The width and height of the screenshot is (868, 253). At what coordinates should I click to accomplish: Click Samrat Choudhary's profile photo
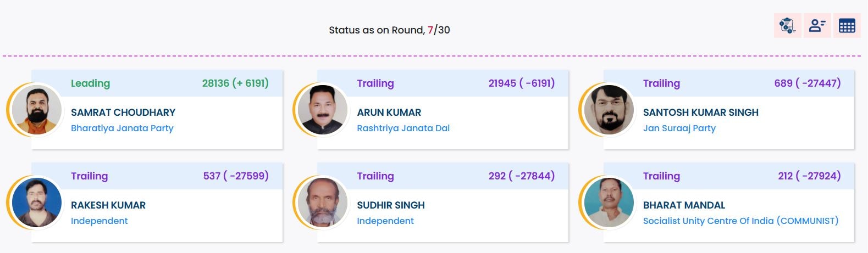(37, 110)
